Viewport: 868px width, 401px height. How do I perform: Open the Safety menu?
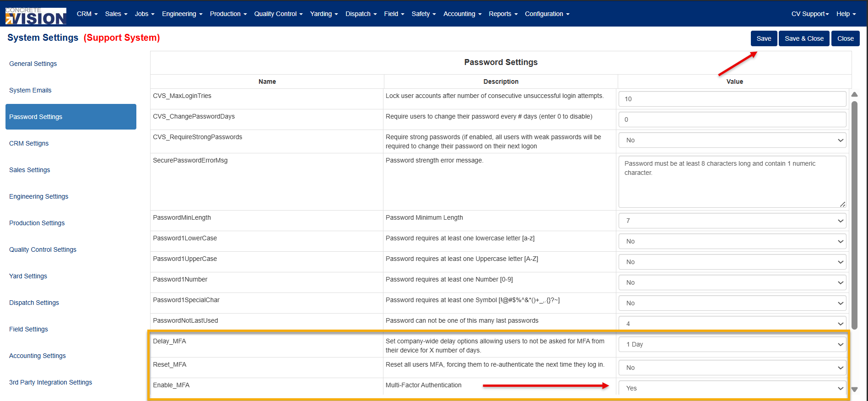(x=424, y=14)
